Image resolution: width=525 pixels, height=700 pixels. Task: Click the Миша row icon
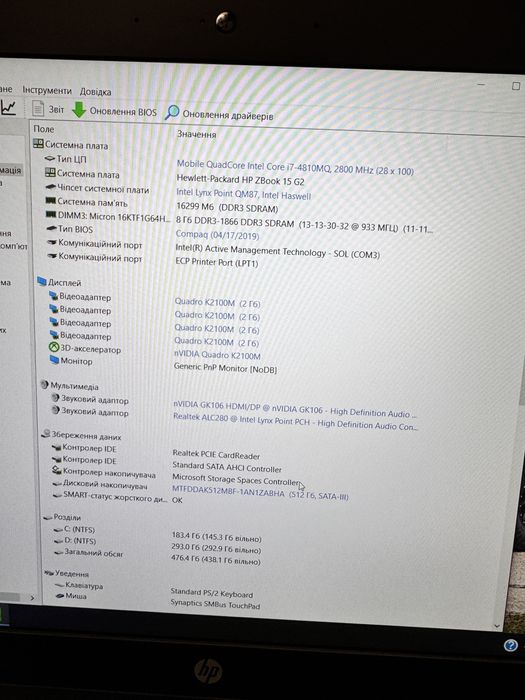[60, 596]
